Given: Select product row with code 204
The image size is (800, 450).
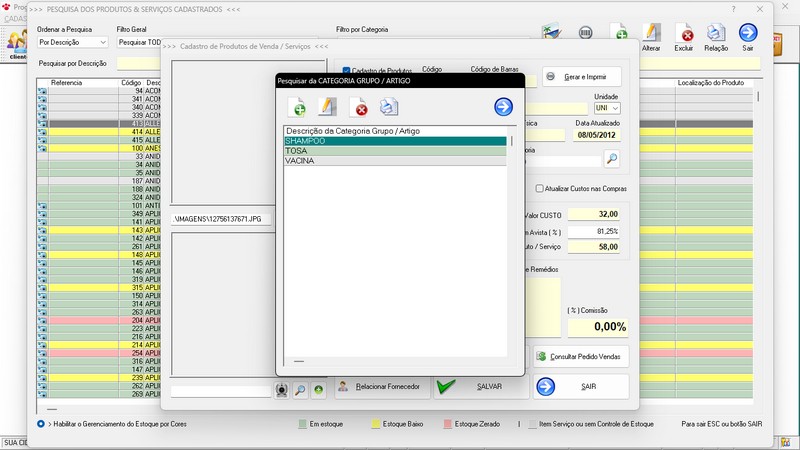Looking at the screenshot, I should click(x=98, y=320).
